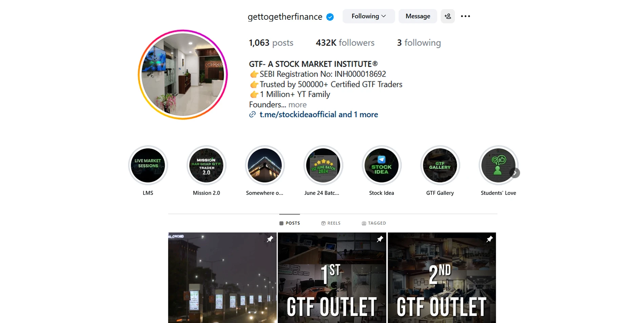This screenshot has height=323, width=644.
Task: Show next highlights with arrow chevron
Action: pos(515,173)
